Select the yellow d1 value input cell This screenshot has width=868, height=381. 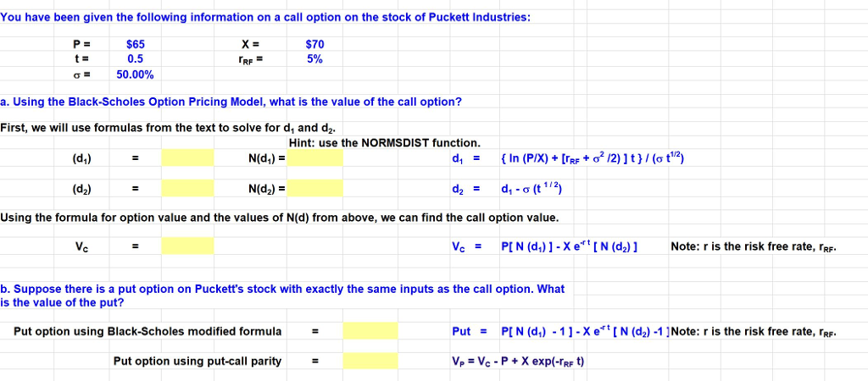[187, 158]
